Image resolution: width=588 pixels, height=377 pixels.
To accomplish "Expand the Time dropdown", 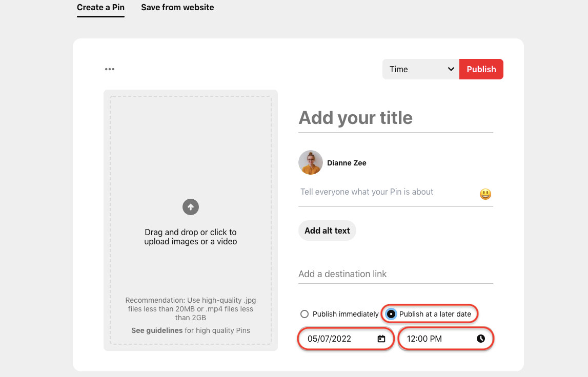I will (x=420, y=69).
